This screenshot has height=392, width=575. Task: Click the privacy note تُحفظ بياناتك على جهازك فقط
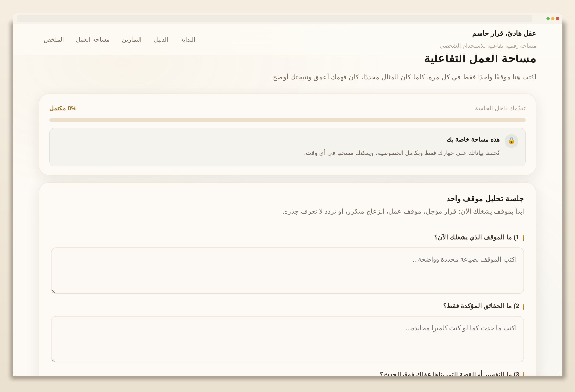point(402,153)
